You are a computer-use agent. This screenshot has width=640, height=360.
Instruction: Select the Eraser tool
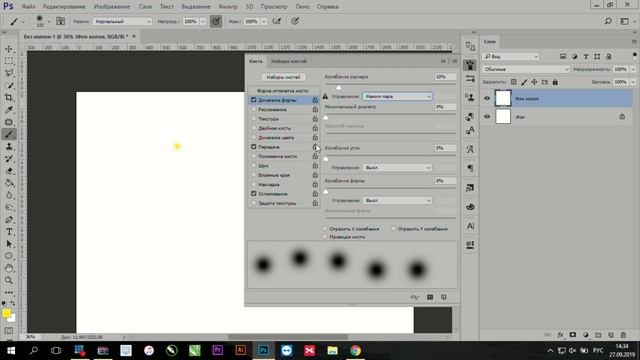tap(9, 171)
